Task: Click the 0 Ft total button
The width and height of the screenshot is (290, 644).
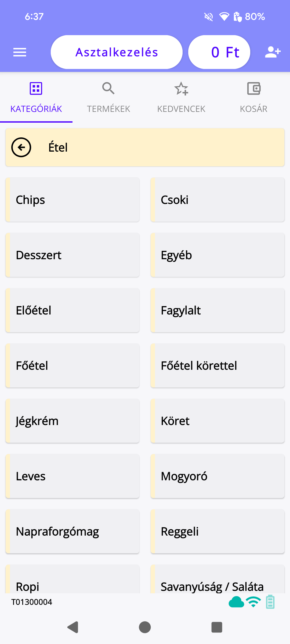Action: 219,52
